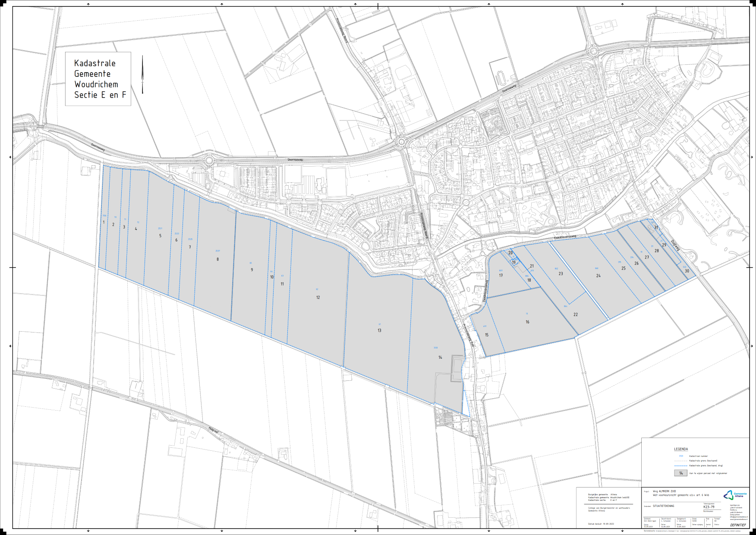Click the roundabout at the top-right of the map
Viewport: 756px width, 535px height.
pyautogui.click(x=594, y=51)
